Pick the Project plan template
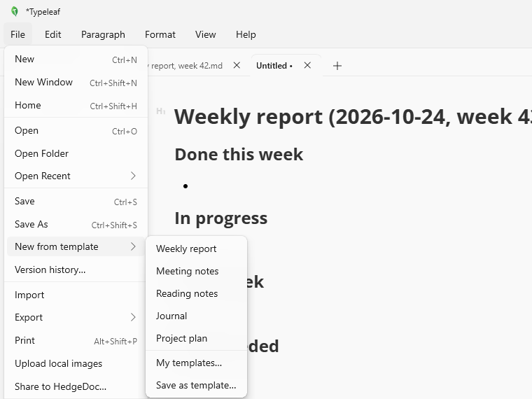 pos(196,338)
